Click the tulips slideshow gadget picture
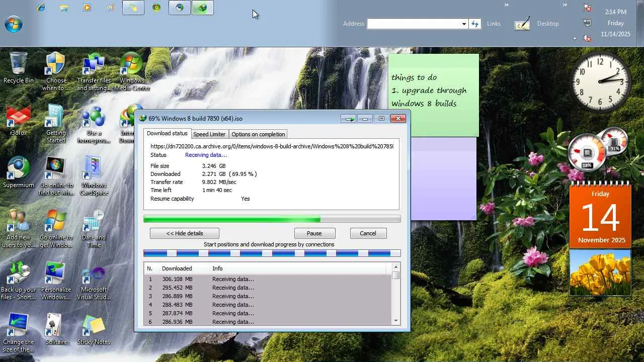This screenshot has width=644, height=362. tap(600, 273)
